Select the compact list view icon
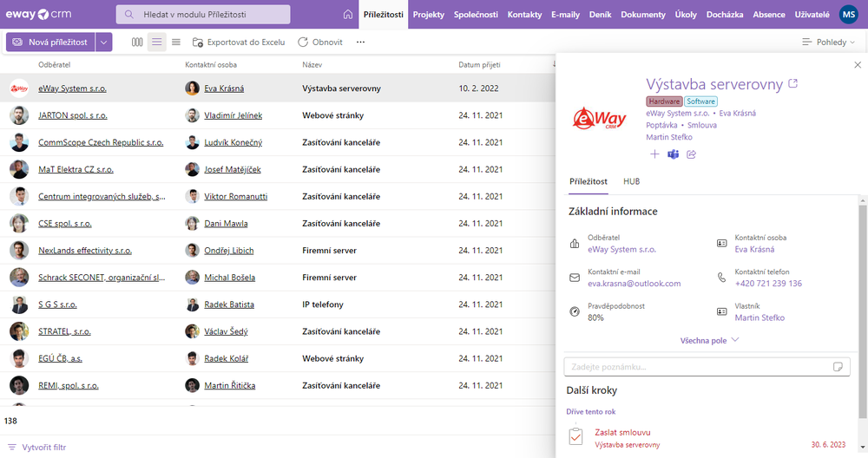Image resolution: width=868 pixels, height=458 pixels. pyautogui.click(x=176, y=42)
